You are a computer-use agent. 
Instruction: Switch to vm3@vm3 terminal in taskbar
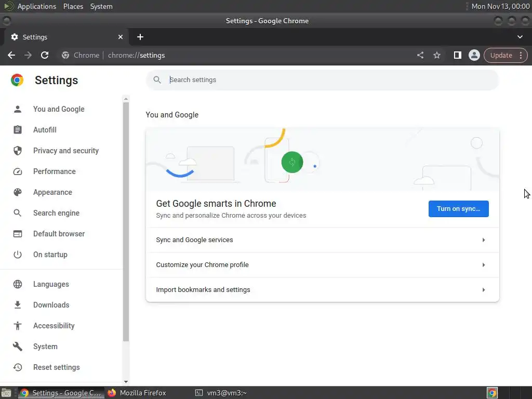tap(221, 393)
